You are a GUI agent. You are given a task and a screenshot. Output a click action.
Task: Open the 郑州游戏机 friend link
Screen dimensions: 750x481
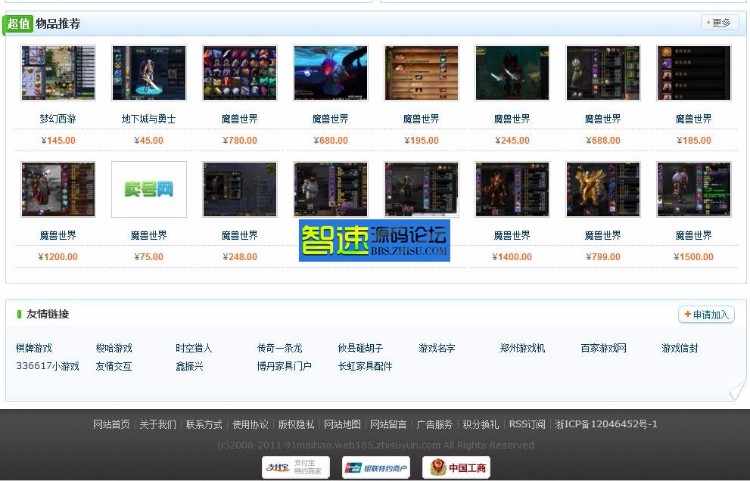pyautogui.click(x=522, y=348)
